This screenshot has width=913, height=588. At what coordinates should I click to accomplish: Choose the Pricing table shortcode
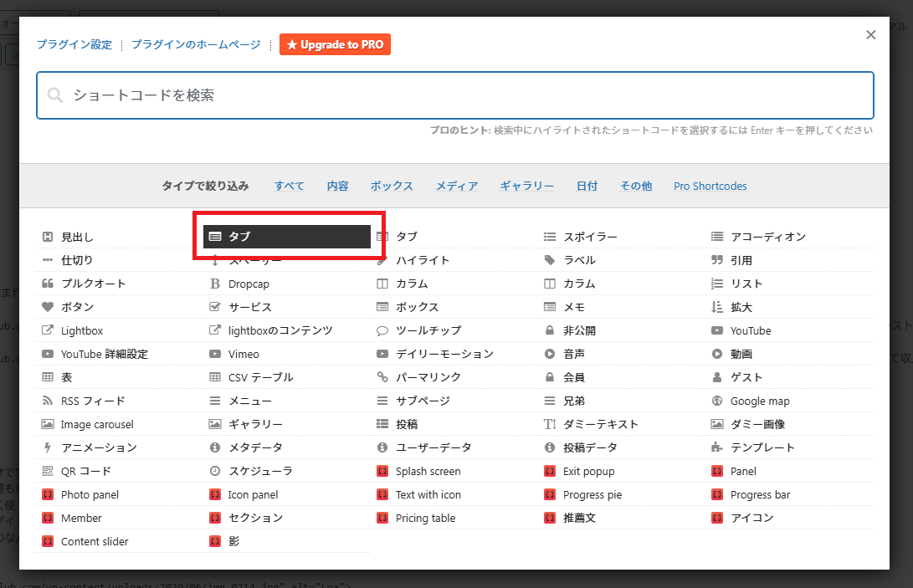point(454,518)
